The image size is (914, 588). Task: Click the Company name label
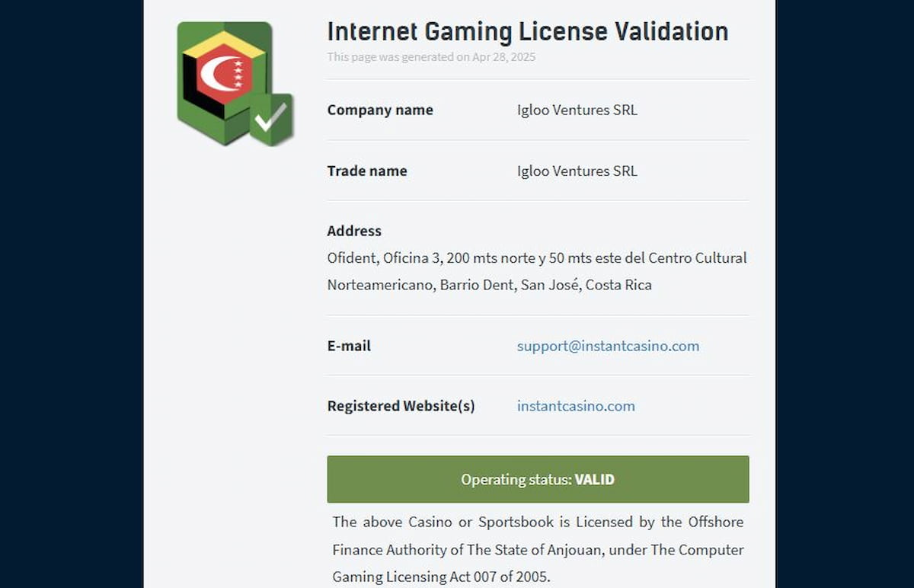380,110
